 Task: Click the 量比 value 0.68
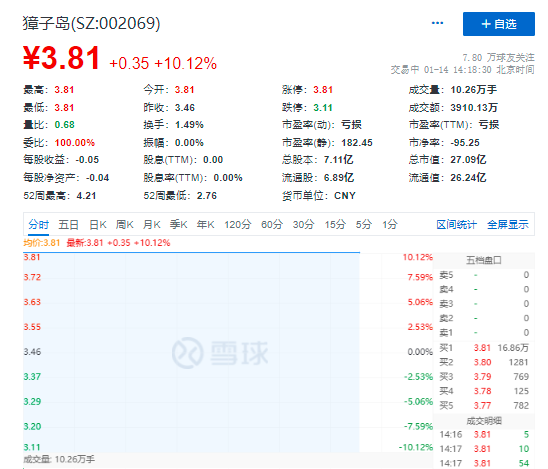point(64,125)
